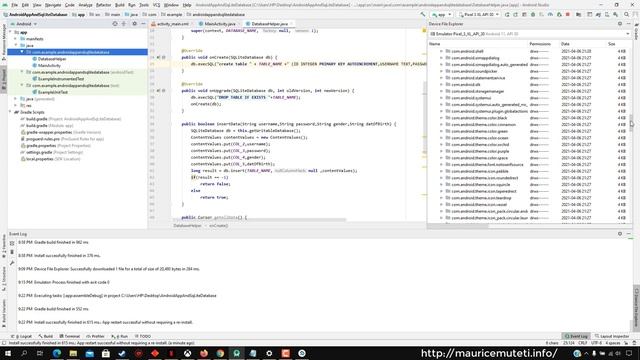Collapse the app module tree node
640x360 pixels.
(11, 32)
